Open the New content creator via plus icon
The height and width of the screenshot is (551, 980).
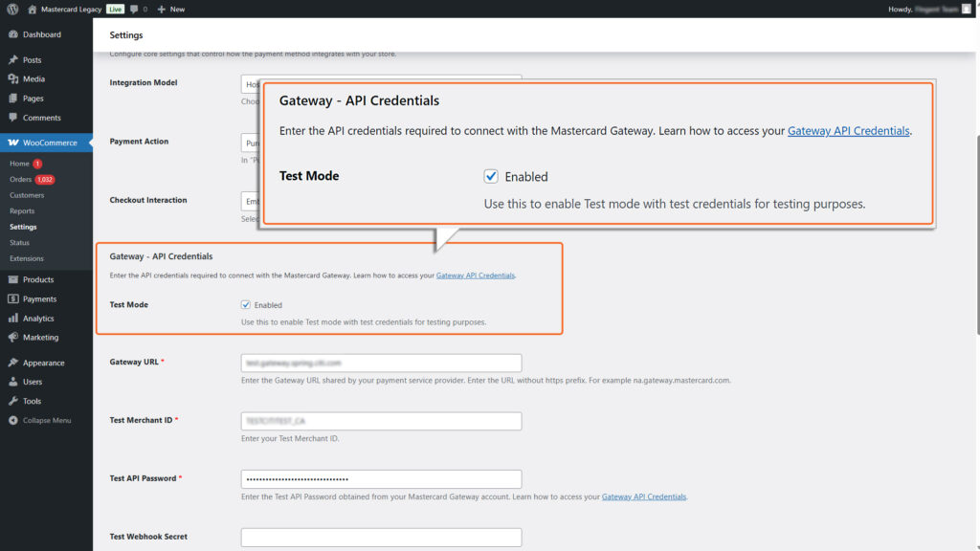[160, 9]
